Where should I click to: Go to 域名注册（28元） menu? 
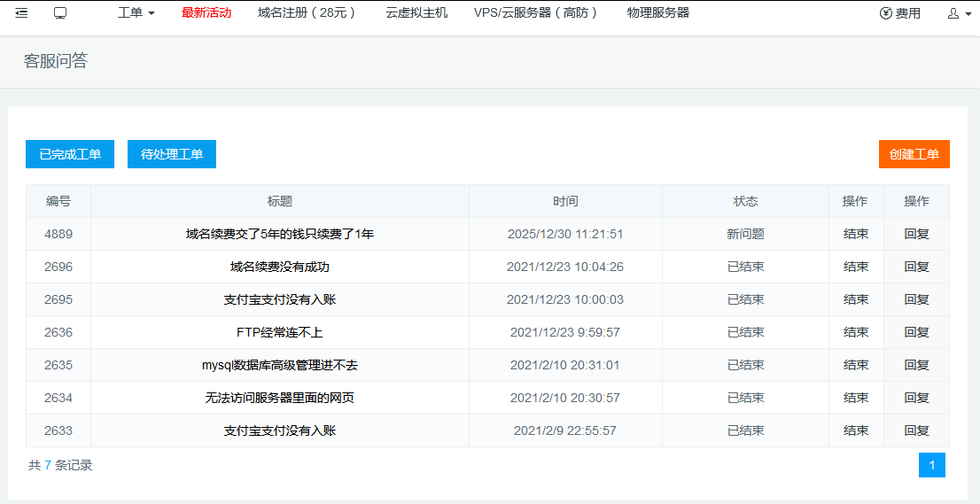pos(308,13)
